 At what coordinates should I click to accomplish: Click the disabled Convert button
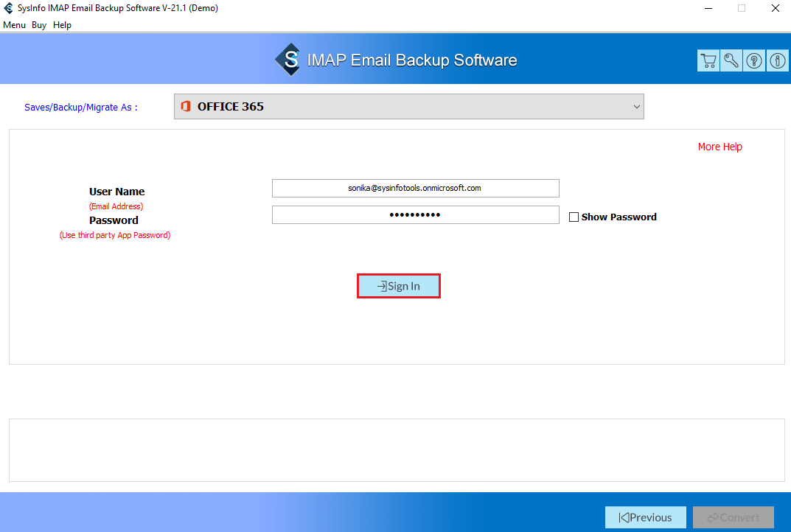(733, 517)
